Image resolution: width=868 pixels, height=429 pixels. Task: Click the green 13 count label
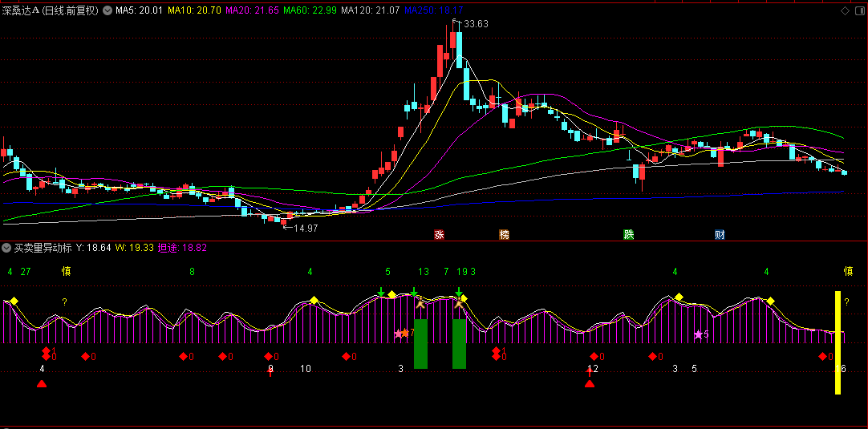click(x=424, y=271)
